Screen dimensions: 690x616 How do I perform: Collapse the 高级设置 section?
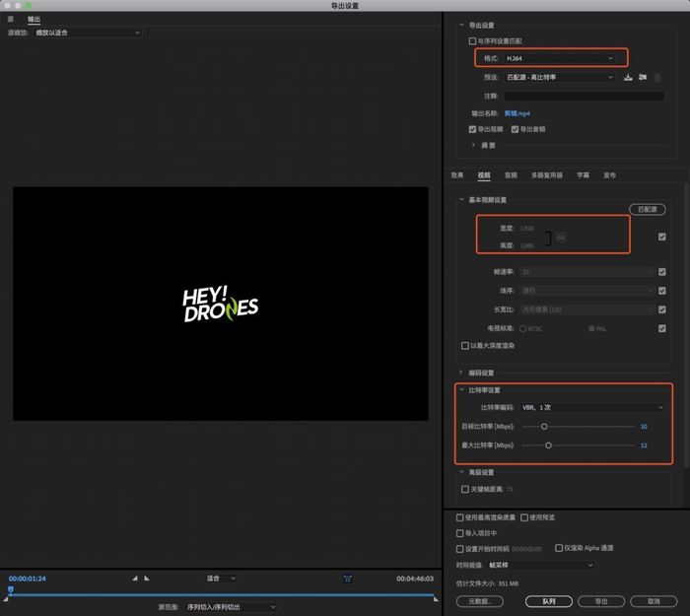[x=461, y=472]
